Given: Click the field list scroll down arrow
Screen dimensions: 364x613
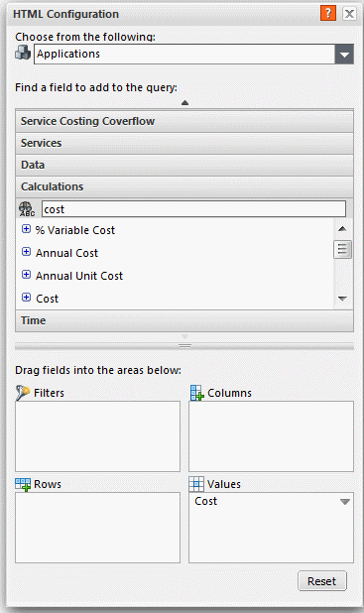Looking at the screenshot, I should click(x=342, y=299).
